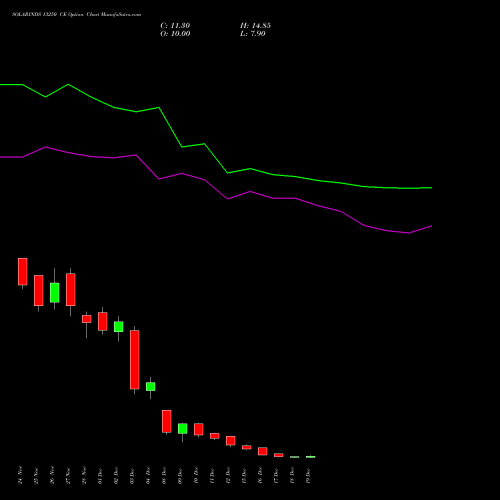500x500 pixels.
Task: Select the red candlestick for 17 Dec
Action: tap(279, 455)
